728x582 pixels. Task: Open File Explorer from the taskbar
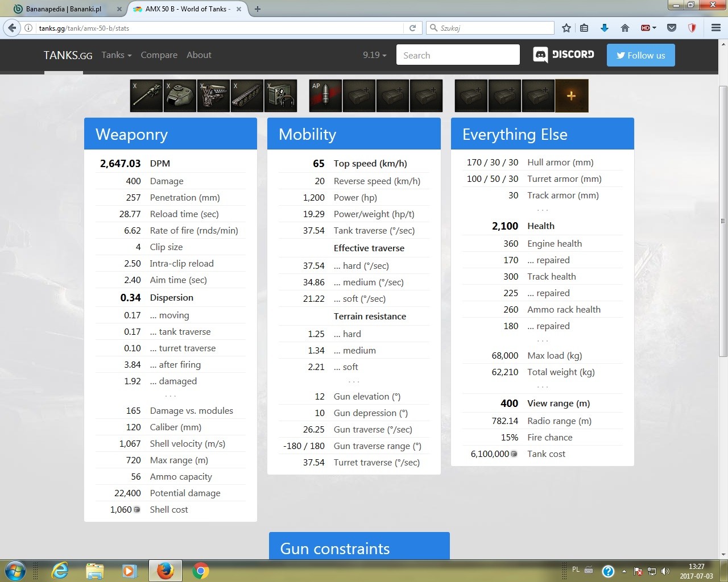95,571
